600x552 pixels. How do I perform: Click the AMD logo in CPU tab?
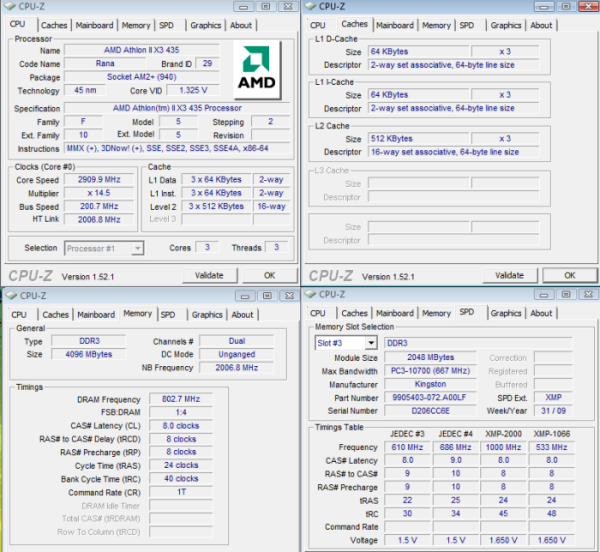(x=257, y=69)
